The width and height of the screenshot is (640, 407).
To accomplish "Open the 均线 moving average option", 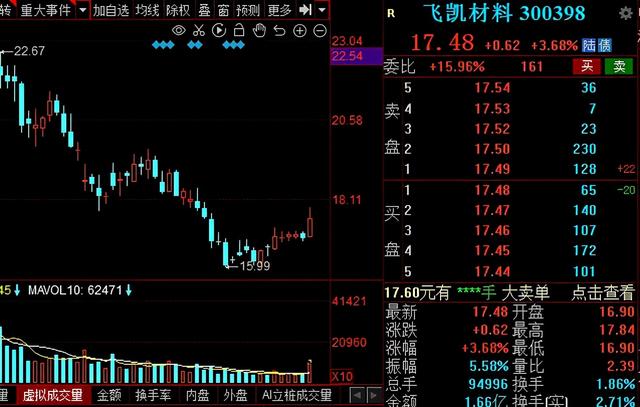I will 147,10.
